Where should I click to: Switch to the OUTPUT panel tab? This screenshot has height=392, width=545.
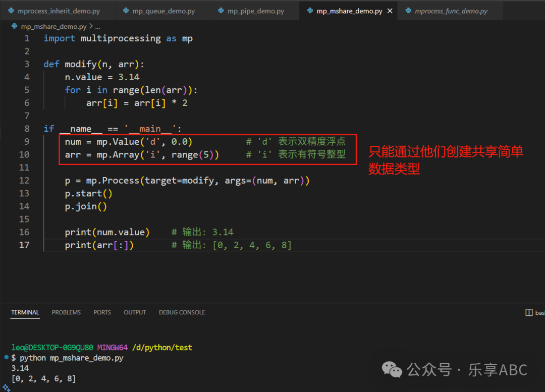(135, 312)
